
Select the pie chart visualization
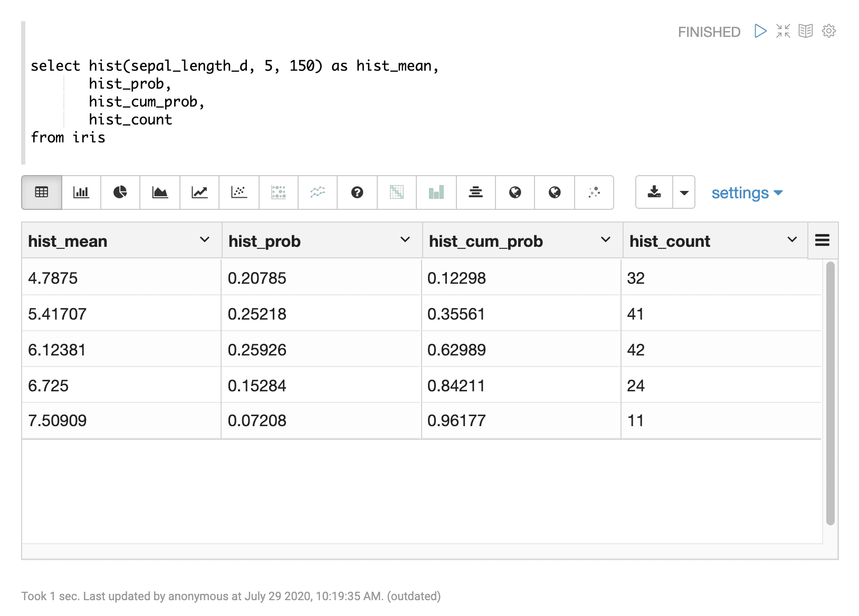[120, 192]
